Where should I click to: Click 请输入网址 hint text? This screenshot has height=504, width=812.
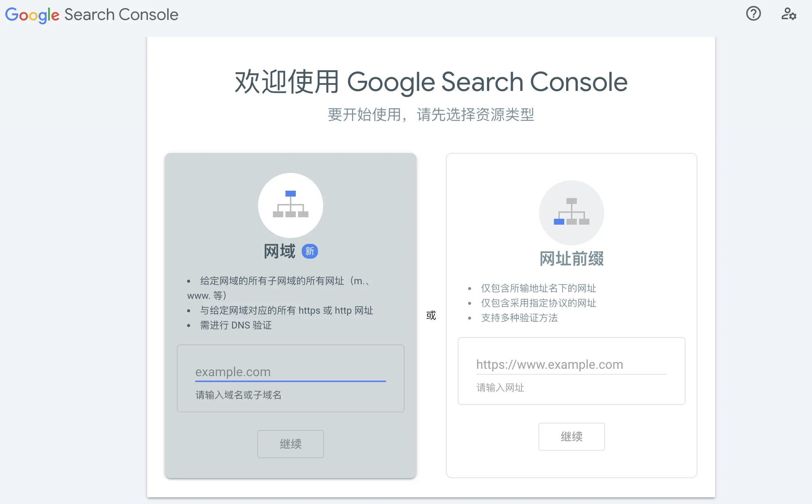click(x=500, y=388)
